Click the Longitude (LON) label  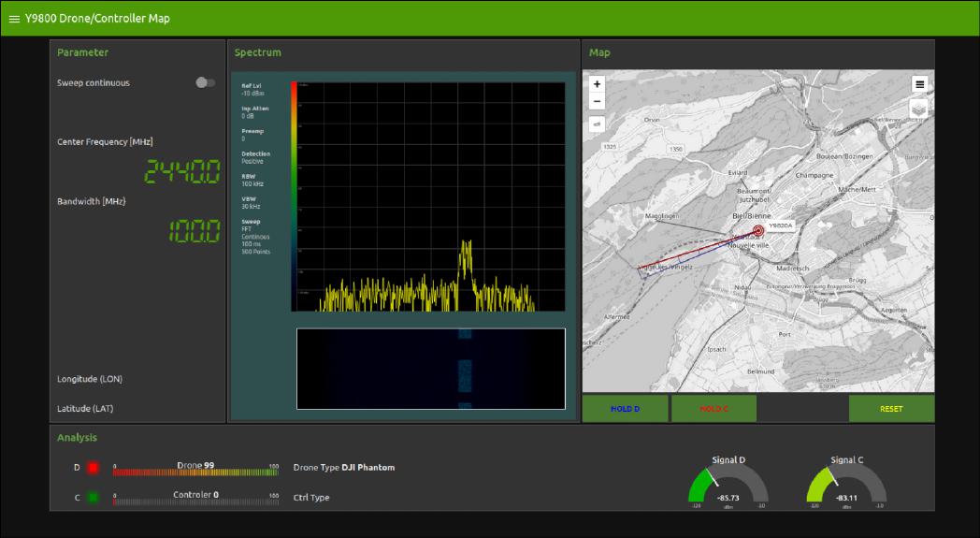coord(90,379)
